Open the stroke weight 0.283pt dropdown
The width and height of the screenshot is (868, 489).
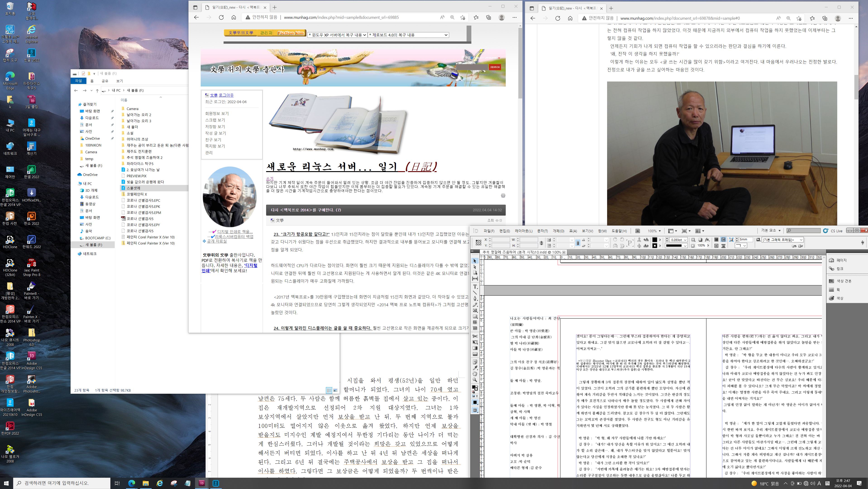pyautogui.click(x=685, y=240)
